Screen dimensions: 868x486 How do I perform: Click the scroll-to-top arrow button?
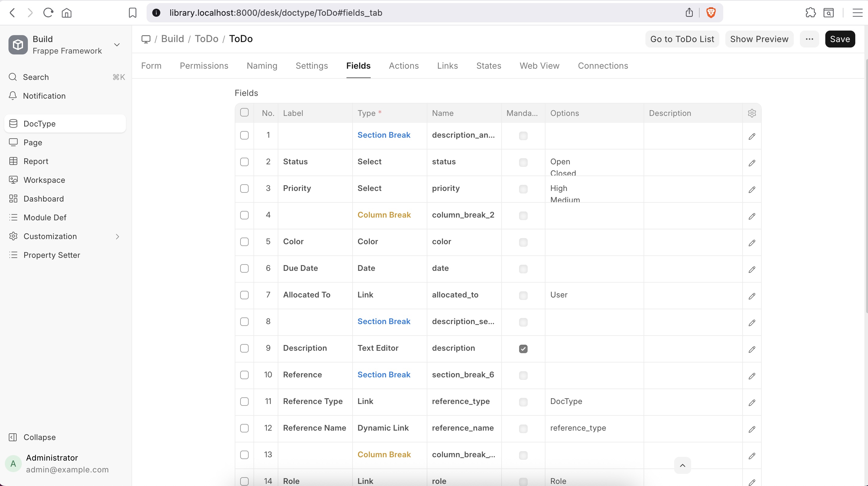click(682, 465)
